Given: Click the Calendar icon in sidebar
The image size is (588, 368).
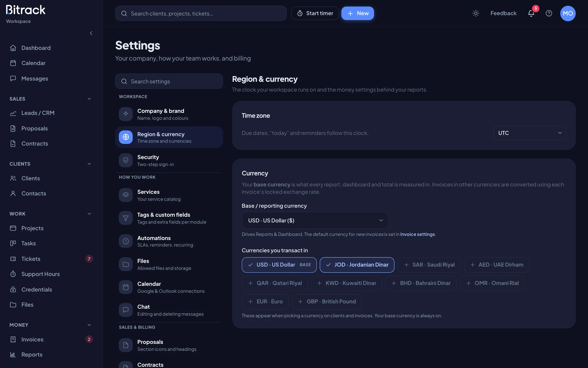Looking at the screenshot, I should pyautogui.click(x=13, y=63).
